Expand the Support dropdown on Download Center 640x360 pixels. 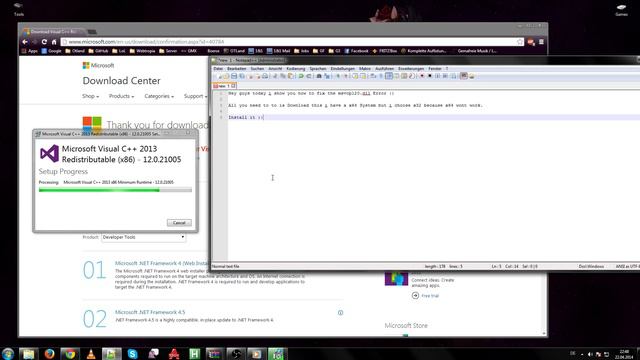point(195,96)
